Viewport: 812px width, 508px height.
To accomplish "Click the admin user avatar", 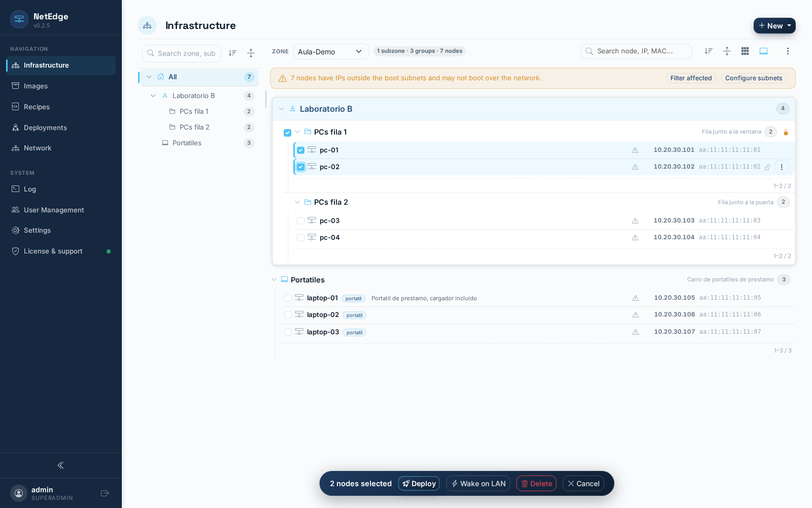I will point(19,493).
